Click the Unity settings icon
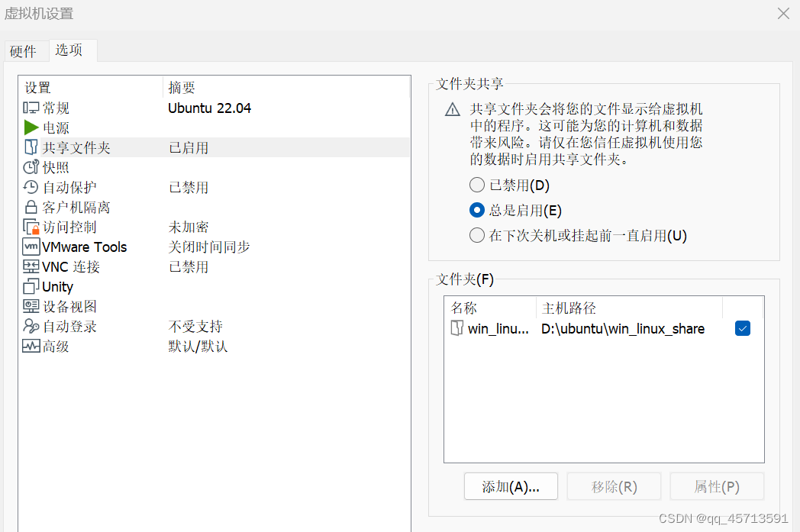The height and width of the screenshot is (532, 800). (29, 286)
